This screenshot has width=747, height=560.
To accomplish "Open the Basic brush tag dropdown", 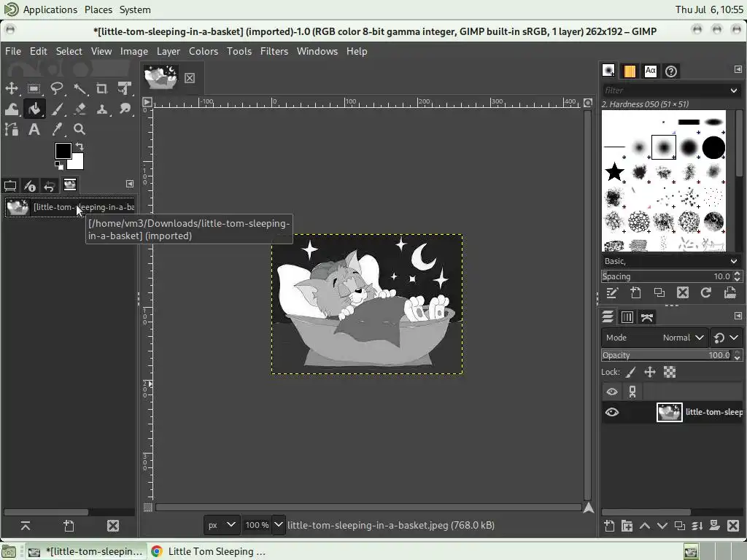I will click(x=671, y=261).
